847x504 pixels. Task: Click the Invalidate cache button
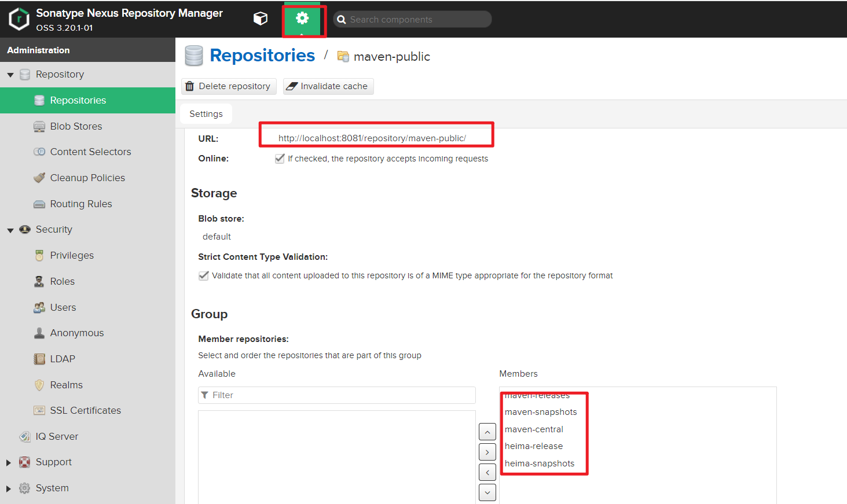[328, 86]
